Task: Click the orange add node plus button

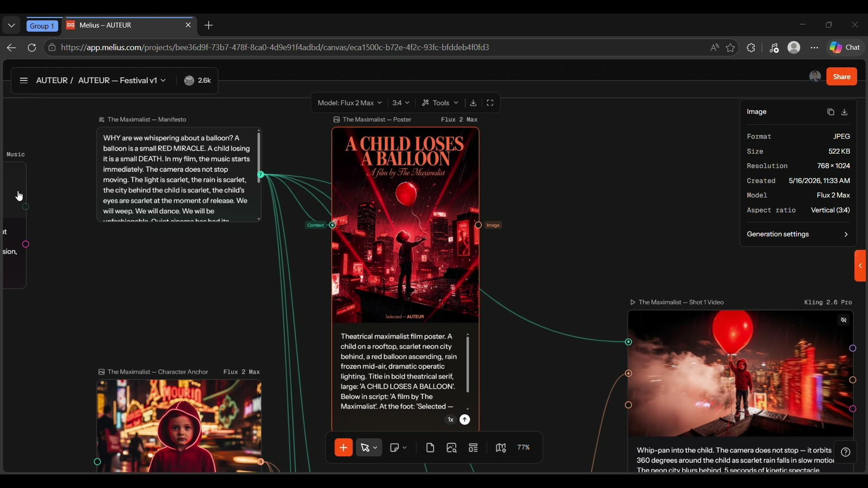Action: 344,448
